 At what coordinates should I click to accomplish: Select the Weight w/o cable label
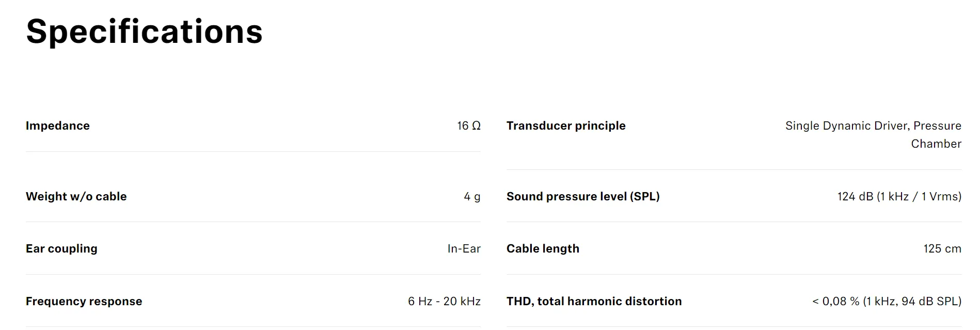[x=76, y=196]
